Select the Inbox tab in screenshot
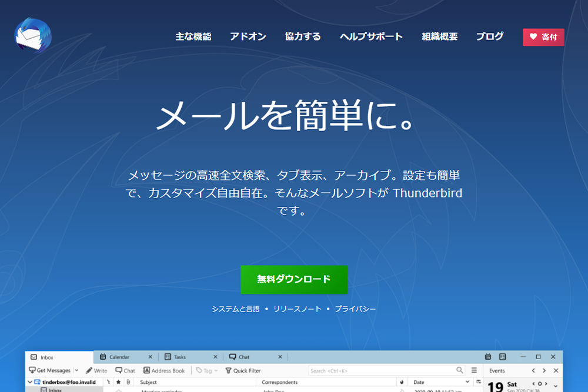This screenshot has width=588, height=392. (x=59, y=357)
